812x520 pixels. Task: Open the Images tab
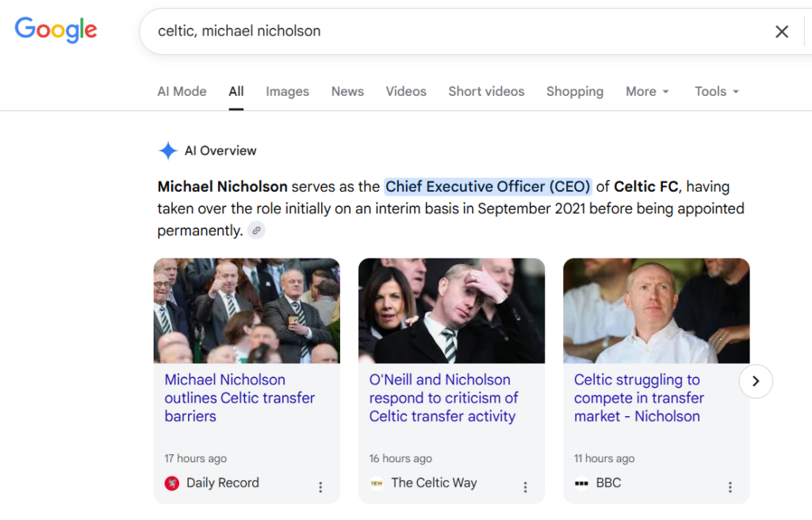point(287,92)
